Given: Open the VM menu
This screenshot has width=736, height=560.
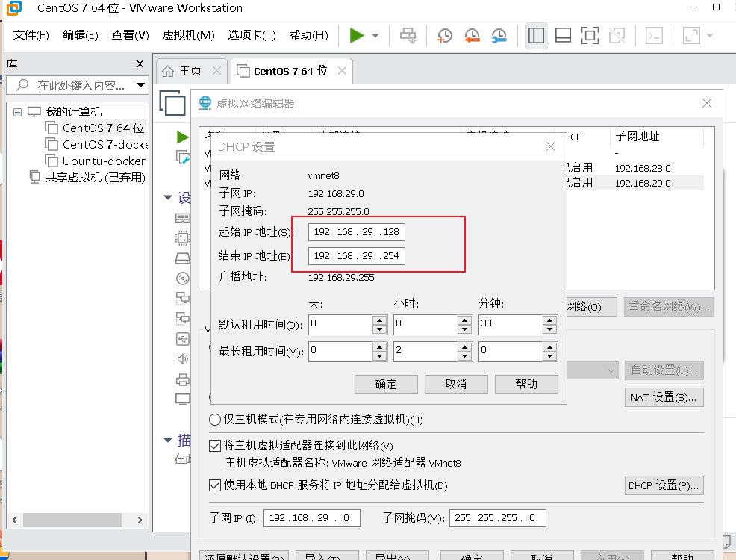Looking at the screenshot, I should 188,35.
